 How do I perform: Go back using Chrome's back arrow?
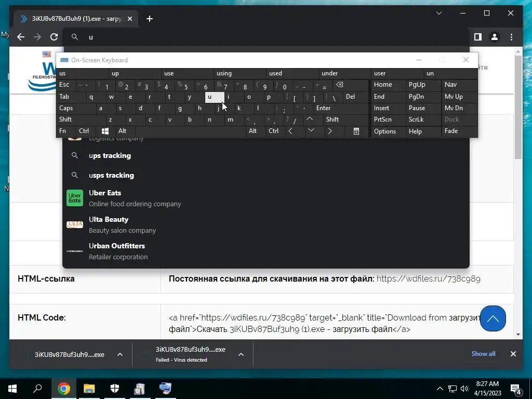pos(21,37)
